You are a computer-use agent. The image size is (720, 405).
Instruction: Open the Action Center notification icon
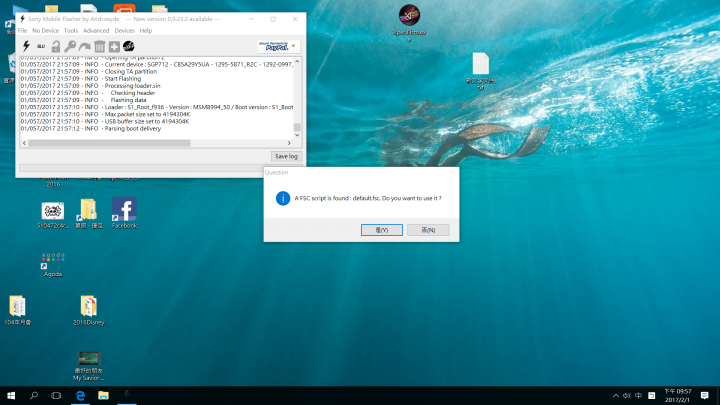(705, 395)
